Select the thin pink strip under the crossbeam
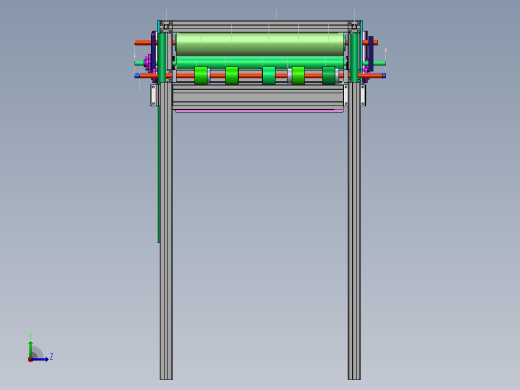This screenshot has height=390, width=520. 259,111
